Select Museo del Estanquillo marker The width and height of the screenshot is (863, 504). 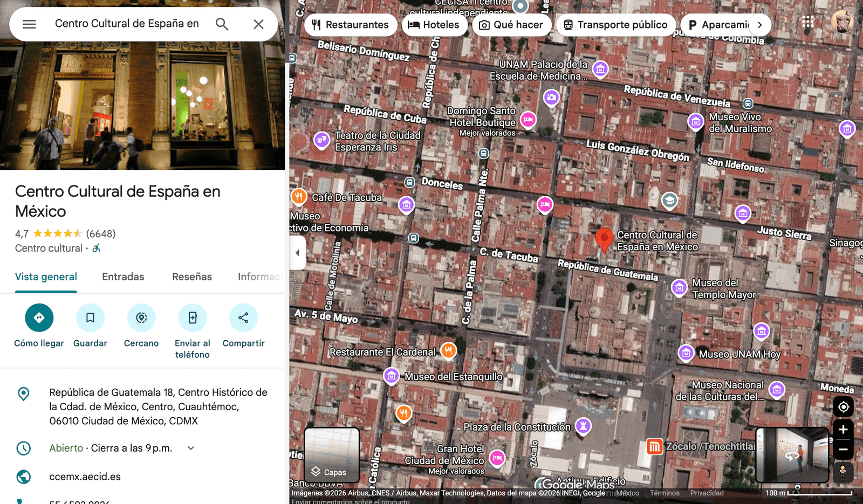tap(392, 376)
